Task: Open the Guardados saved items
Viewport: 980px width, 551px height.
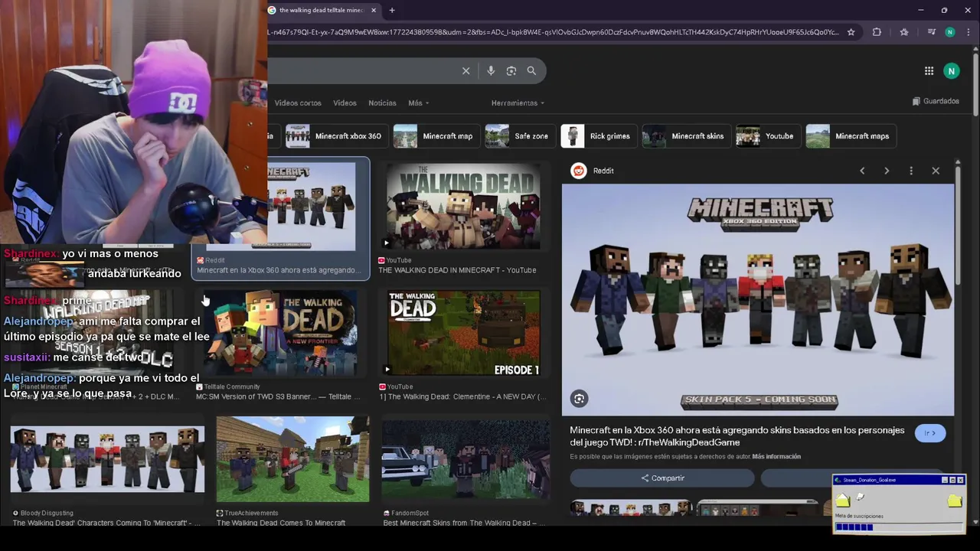Action: tap(936, 101)
